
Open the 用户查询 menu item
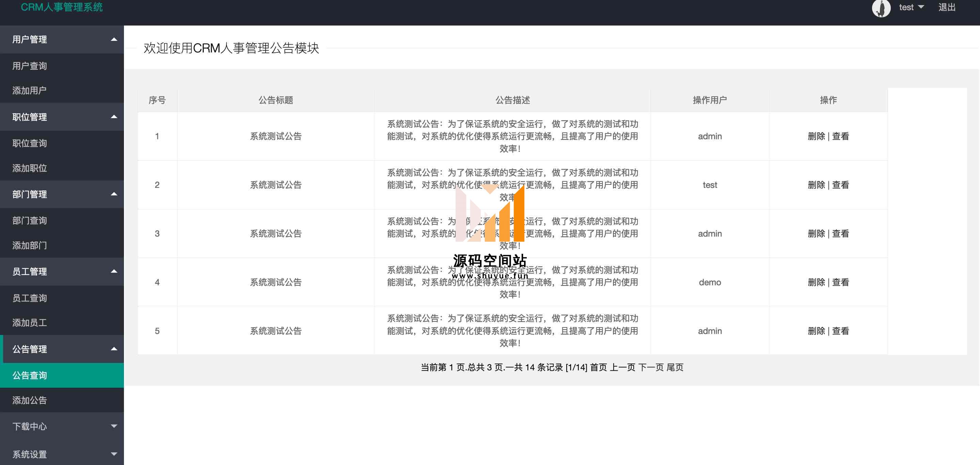[62, 66]
